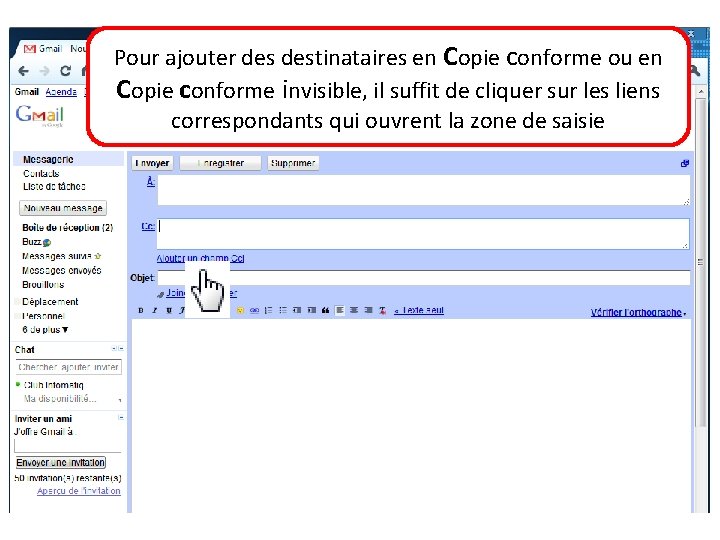
Task: Align message text to the right
Action: click(368, 310)
